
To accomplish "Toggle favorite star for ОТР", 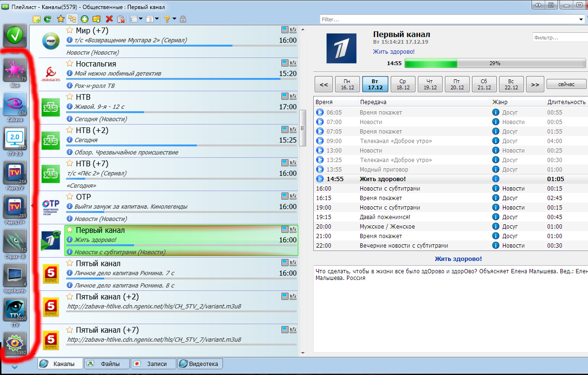I will 69,196.
